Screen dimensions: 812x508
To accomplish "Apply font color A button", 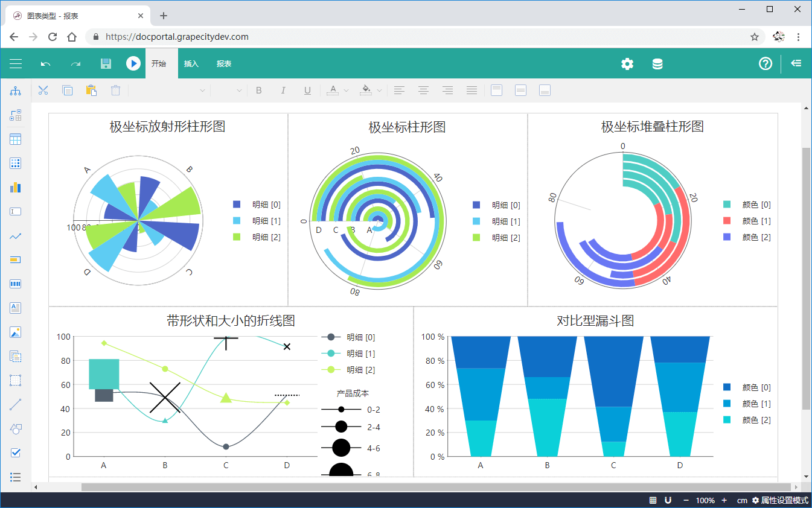I will point(333,90).
